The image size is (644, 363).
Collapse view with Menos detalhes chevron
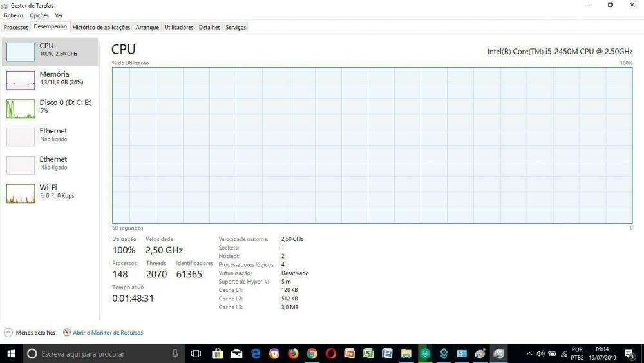8,333
